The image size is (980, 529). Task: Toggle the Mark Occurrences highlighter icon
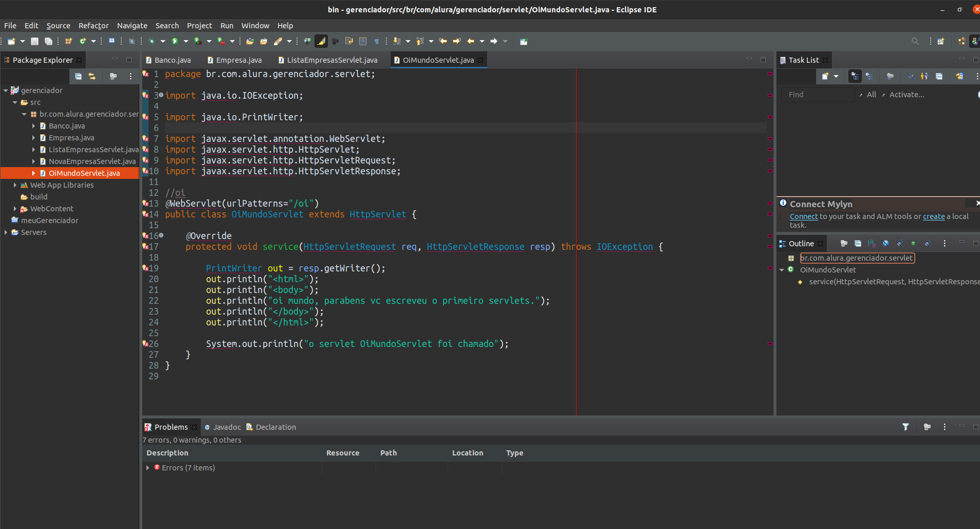321,41
